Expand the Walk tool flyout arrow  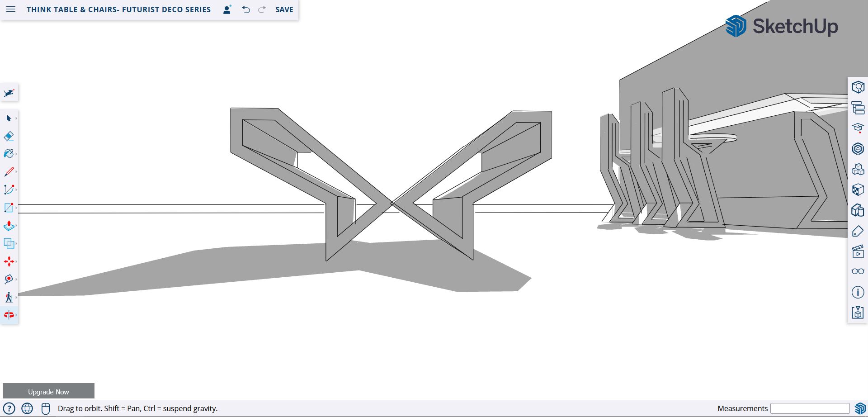pyautogui.click(x=16, y=297)
